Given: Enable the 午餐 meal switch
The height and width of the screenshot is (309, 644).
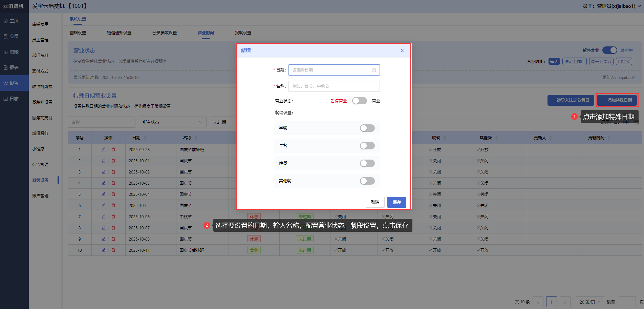Looking at the screenshot, I should pos(367,146).
